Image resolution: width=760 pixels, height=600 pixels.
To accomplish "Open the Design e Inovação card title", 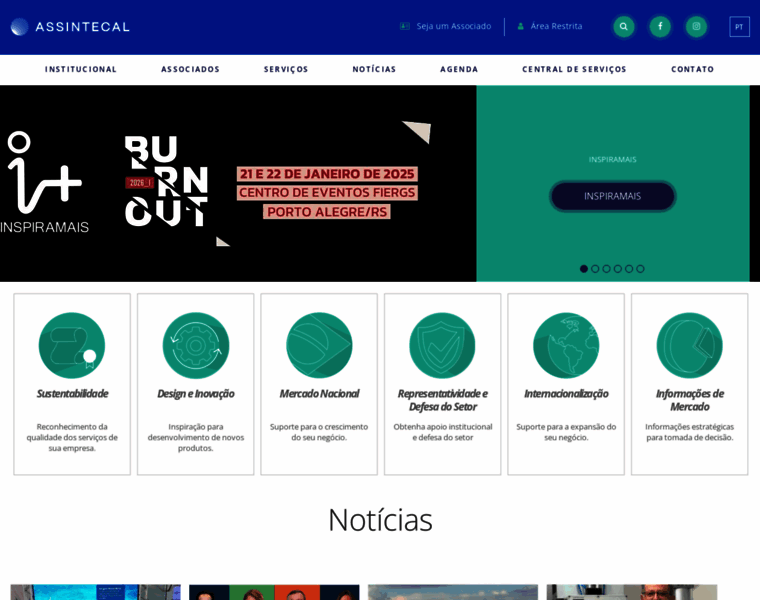I will pyautogui.click(x=196, y=394).
